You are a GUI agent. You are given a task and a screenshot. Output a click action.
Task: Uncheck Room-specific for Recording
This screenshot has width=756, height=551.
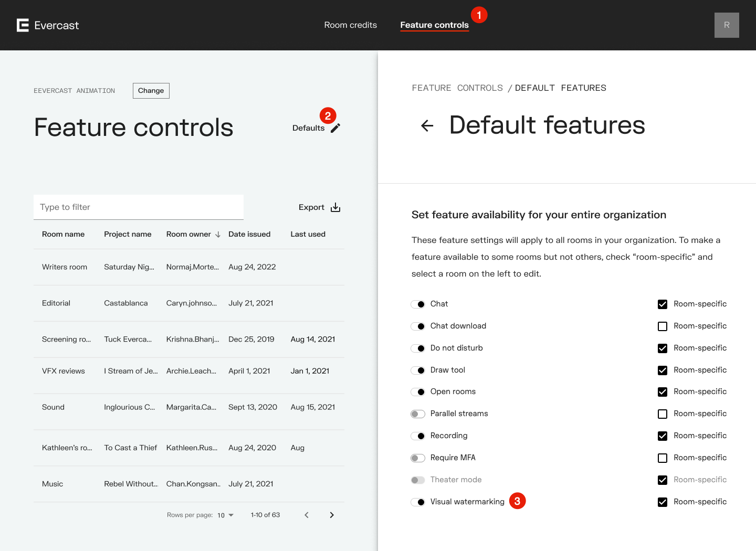tap(663, 436)
